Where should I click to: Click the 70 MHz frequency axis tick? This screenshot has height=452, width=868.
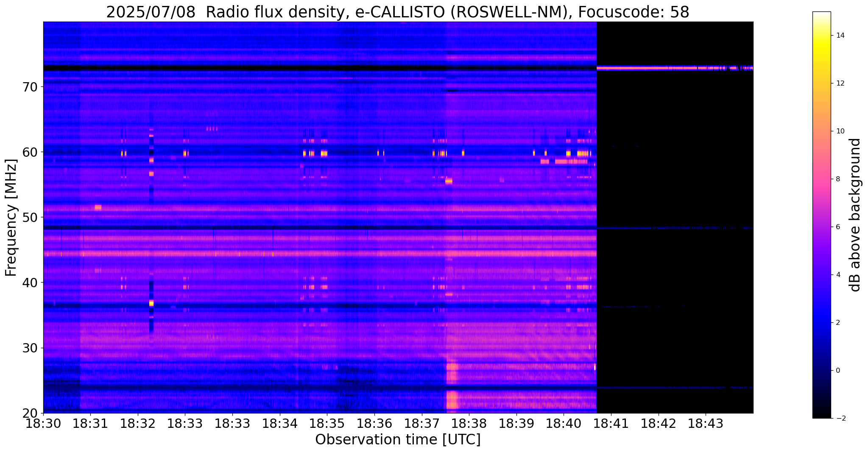pos(31,86)
